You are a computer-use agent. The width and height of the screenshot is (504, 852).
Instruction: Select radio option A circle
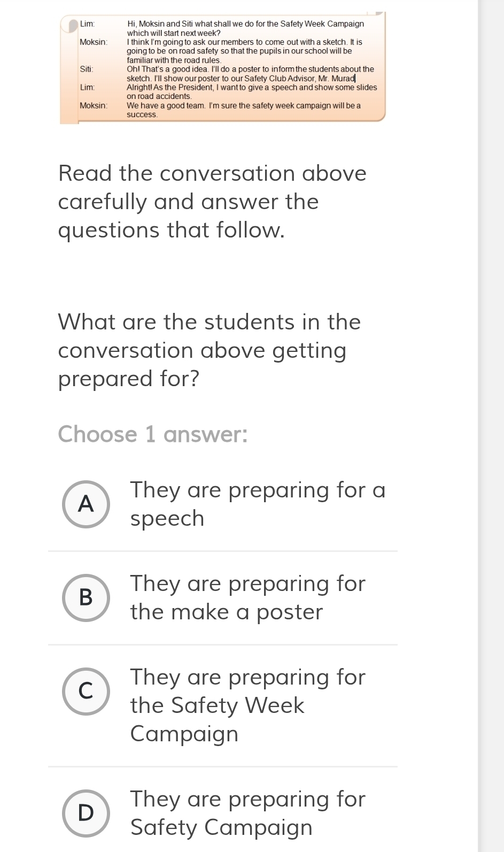[86, 504]
